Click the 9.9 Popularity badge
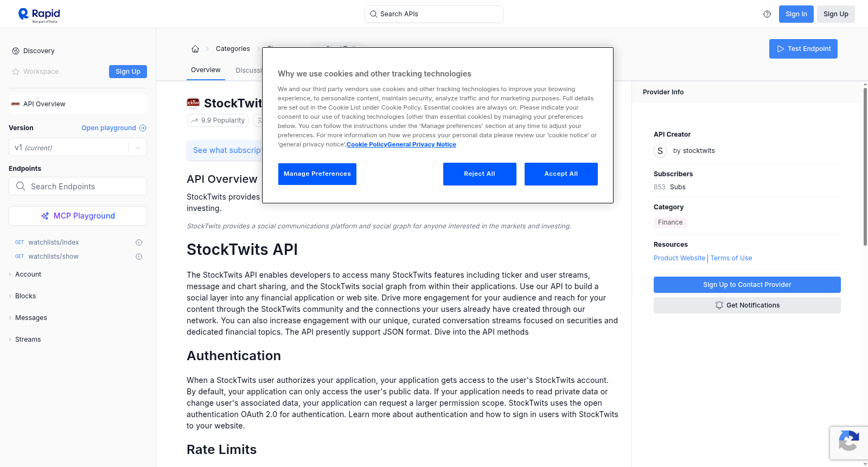The image size is (868, 467). pyautogui.click(x=218, y=120)
